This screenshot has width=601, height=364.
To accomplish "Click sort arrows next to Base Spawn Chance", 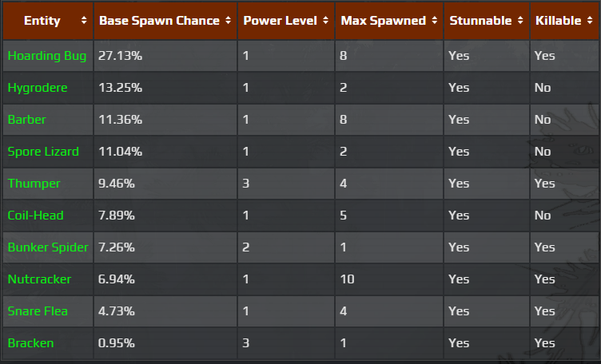I will tap(229, 21).
